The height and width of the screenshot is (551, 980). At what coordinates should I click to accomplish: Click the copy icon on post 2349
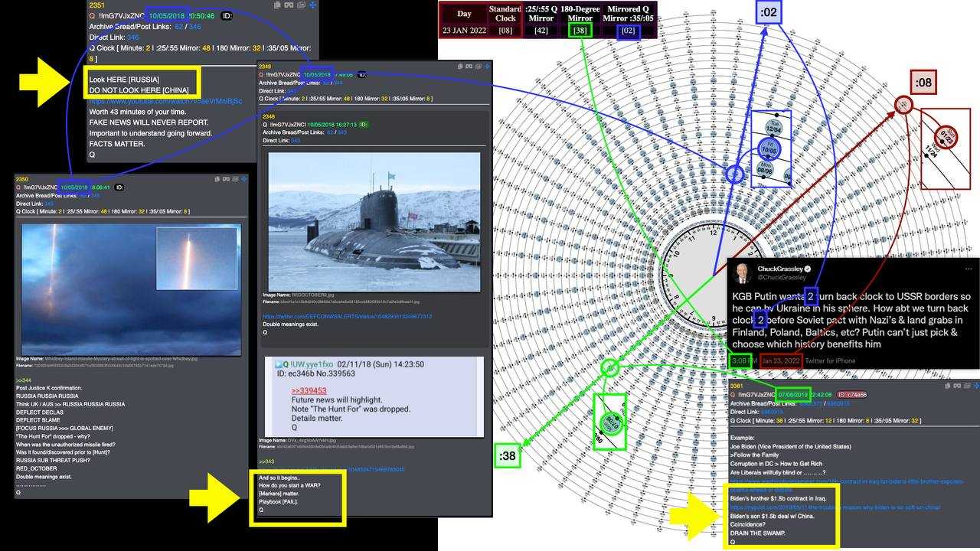459,67
